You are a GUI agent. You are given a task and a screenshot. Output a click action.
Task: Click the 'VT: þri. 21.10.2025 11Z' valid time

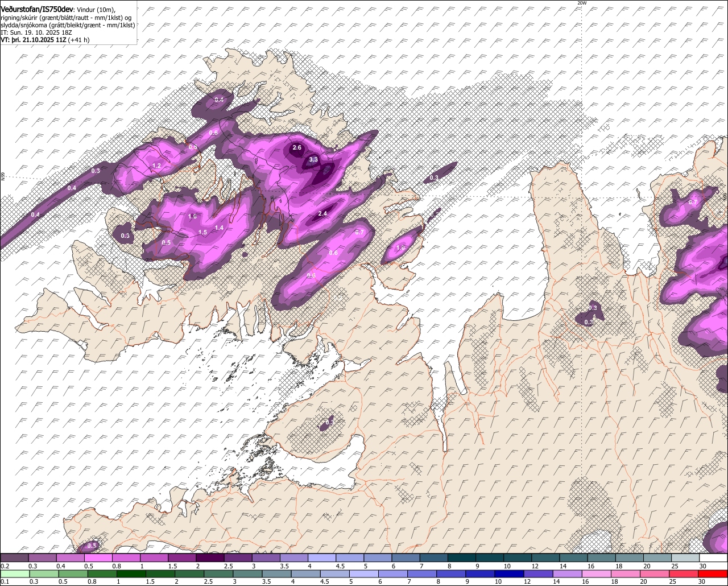coord(34,40)
